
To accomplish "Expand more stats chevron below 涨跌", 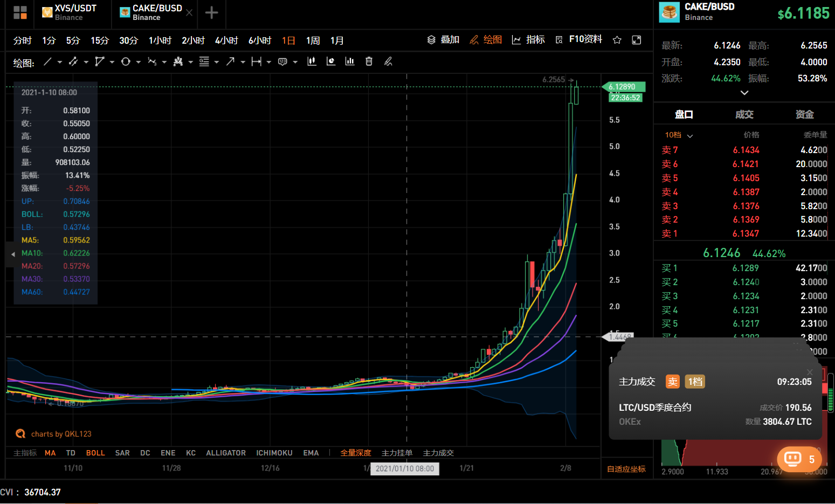I will point(744,93).
